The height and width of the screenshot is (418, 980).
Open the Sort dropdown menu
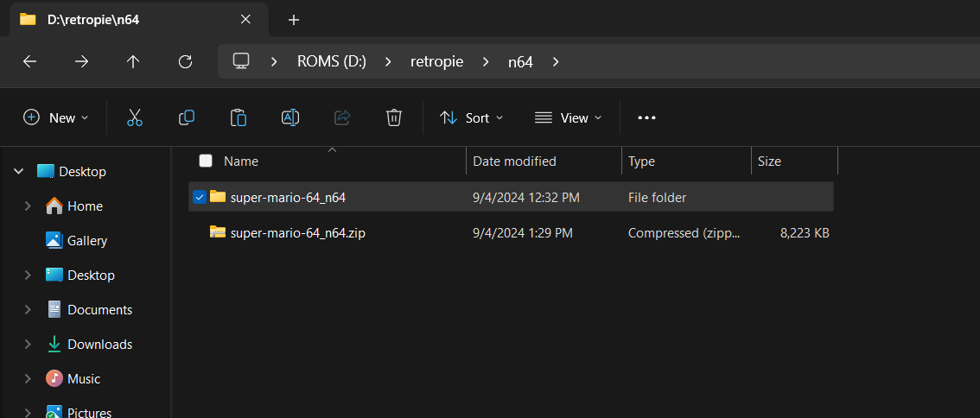pos(471,117)
